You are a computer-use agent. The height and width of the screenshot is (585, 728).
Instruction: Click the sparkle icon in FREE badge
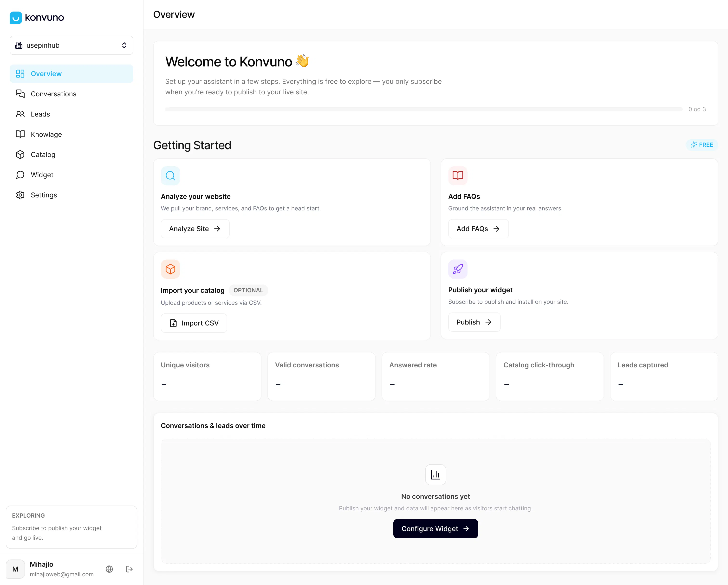(x=694, y=145)
